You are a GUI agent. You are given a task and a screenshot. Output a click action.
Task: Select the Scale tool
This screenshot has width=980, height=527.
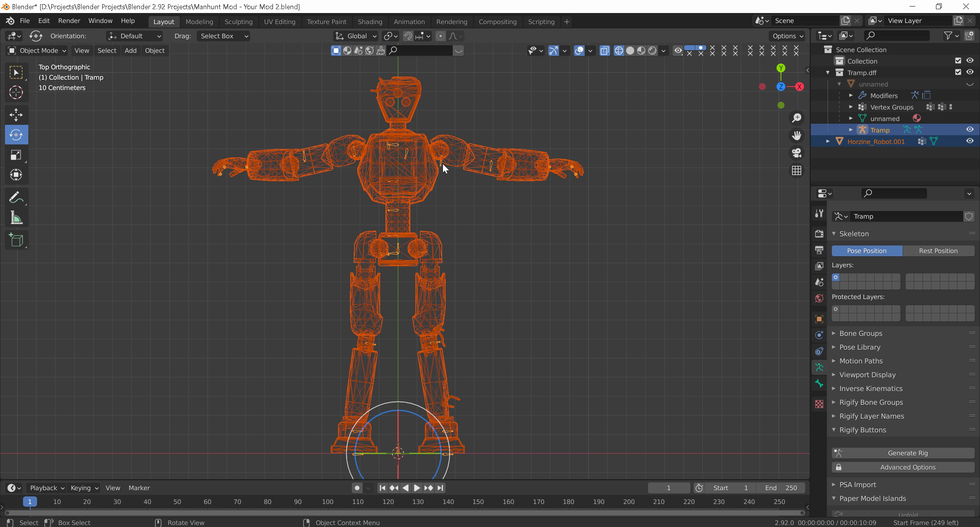tap(16, 155)
